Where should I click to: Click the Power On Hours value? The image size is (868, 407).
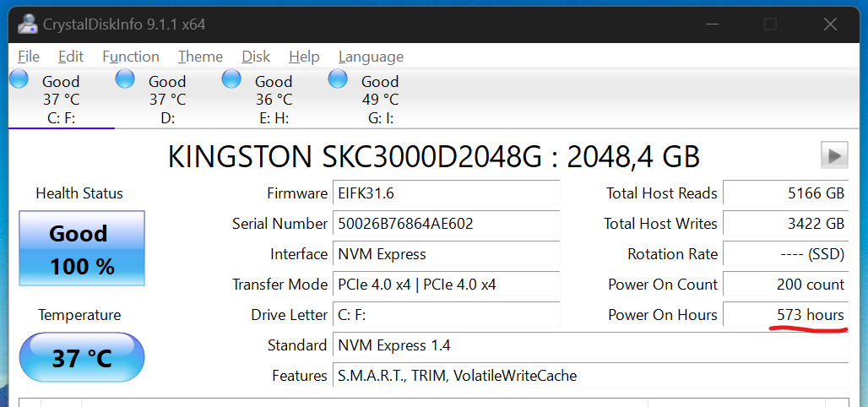(785, 315)
